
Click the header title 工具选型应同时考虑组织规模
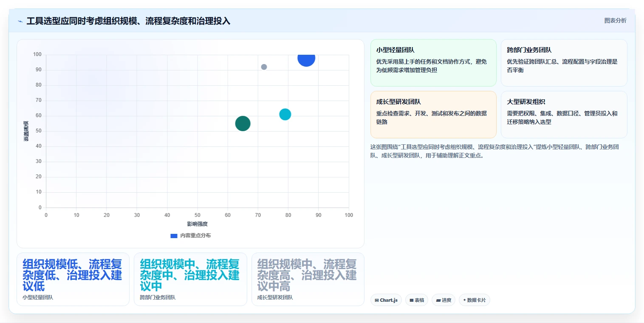[128, 21]
